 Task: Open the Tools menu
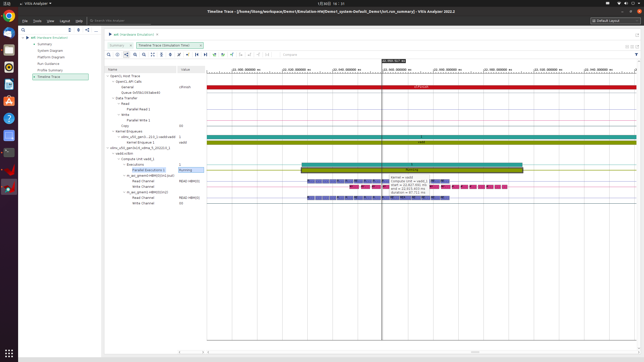tap(37, 21)
